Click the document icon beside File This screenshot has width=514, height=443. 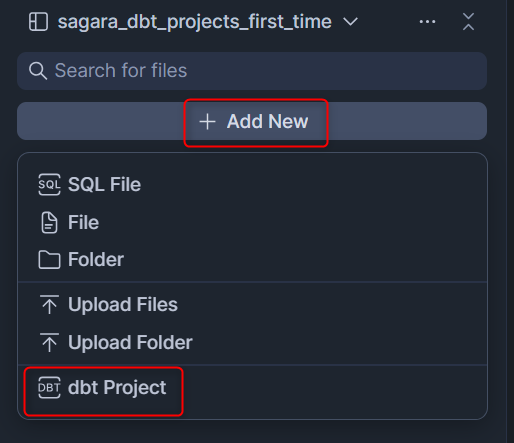click(49, 222)
